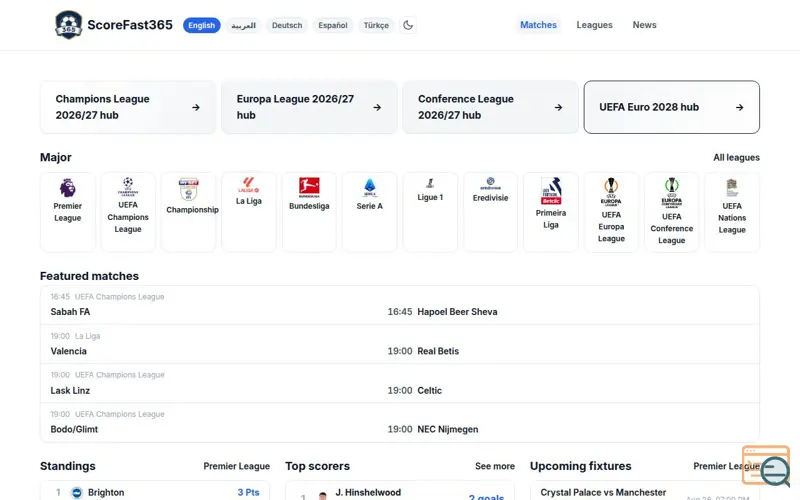Click J. Hinshelwood scorer name
This screenshot has width=800, height=500.
click(x=368, y=492)
